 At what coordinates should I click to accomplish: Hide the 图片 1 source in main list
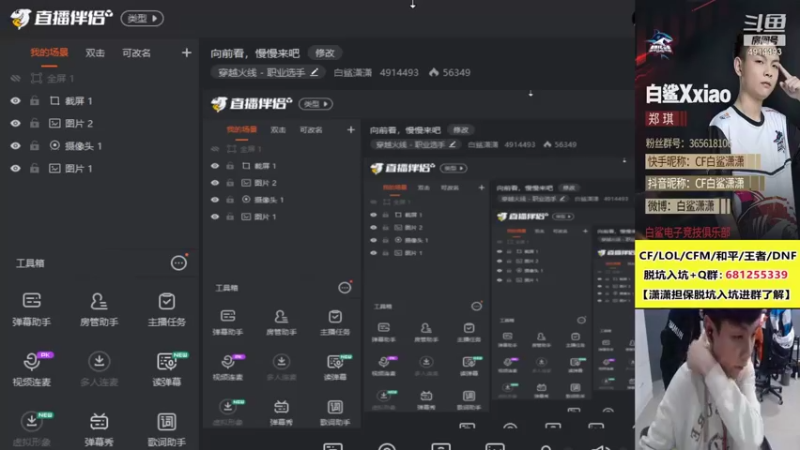pyautogui.click(x=15, y=168)
